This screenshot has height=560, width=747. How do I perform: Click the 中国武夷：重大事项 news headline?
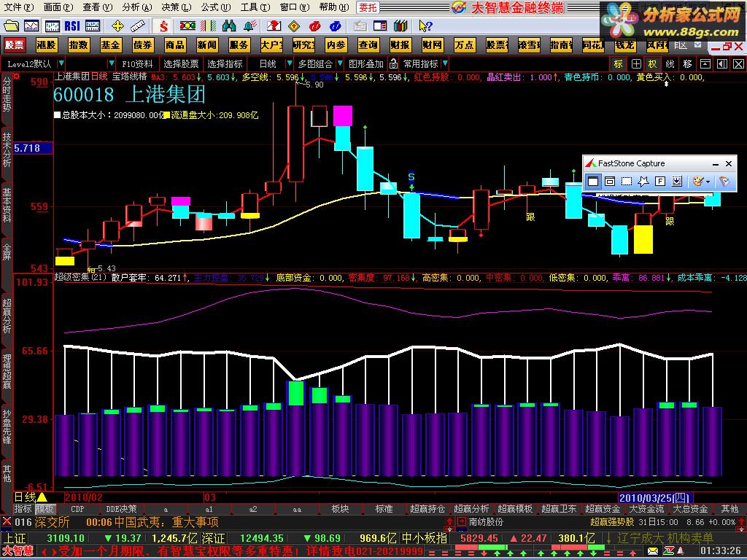(x=166, y=522)
